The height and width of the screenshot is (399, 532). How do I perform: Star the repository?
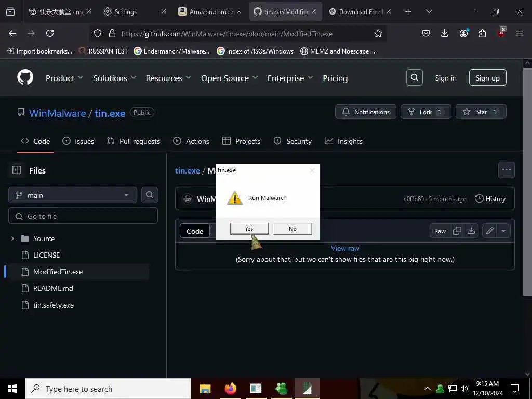click(481, 112)
